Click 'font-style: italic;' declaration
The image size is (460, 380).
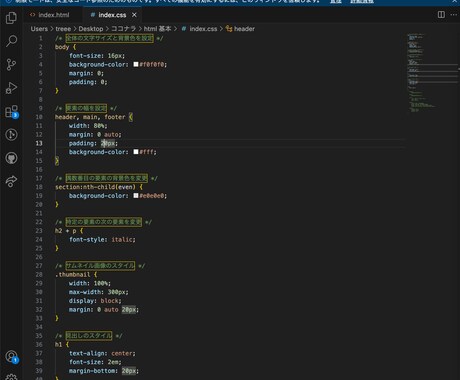[x=102, y=239]
